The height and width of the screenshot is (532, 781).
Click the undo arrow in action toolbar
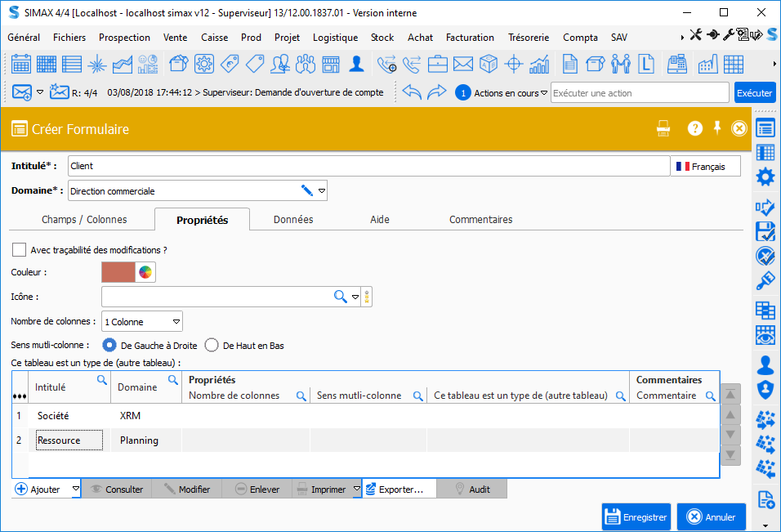point(412,92)
